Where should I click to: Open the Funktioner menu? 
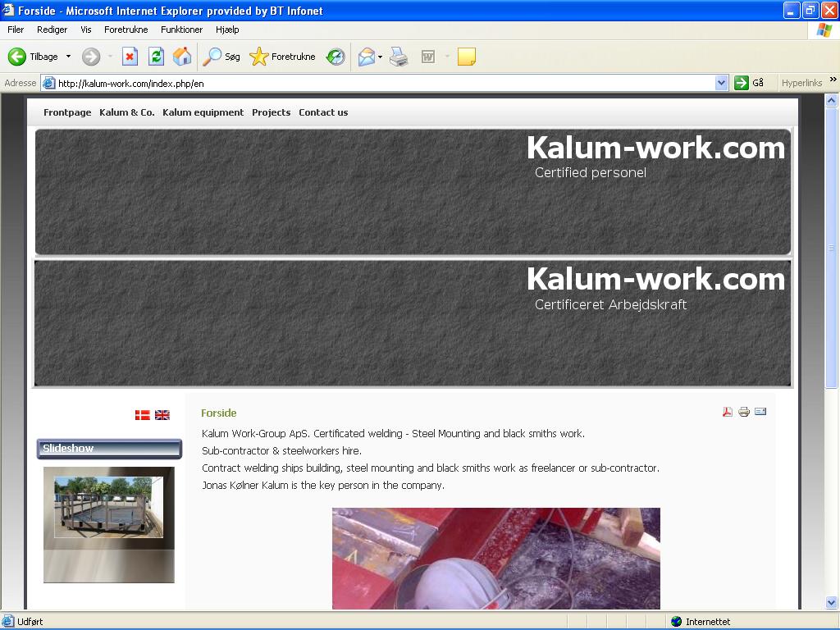coord(181,30)
